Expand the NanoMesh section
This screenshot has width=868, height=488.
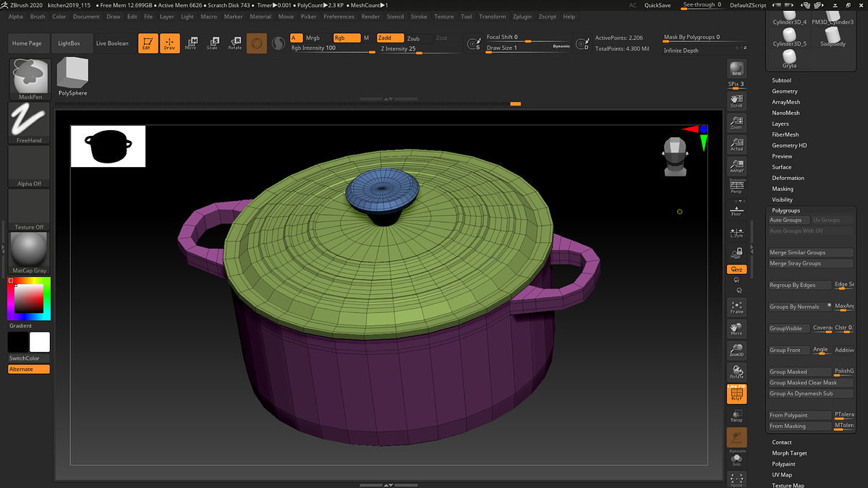[x=786, y=113]
